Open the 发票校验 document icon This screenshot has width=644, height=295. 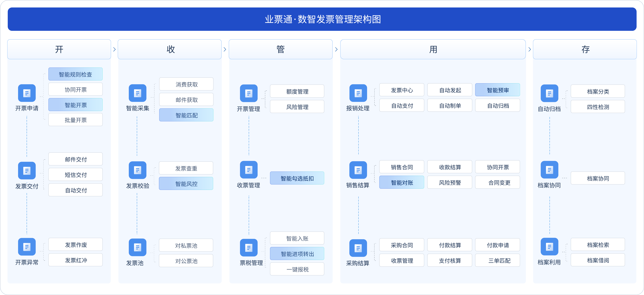138,170
